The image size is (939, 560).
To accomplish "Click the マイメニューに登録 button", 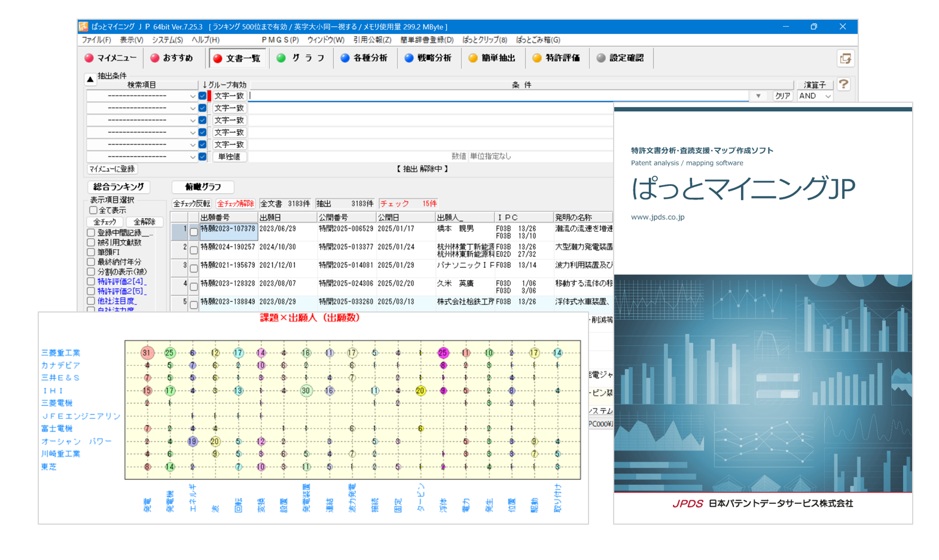I will (112, 169).
